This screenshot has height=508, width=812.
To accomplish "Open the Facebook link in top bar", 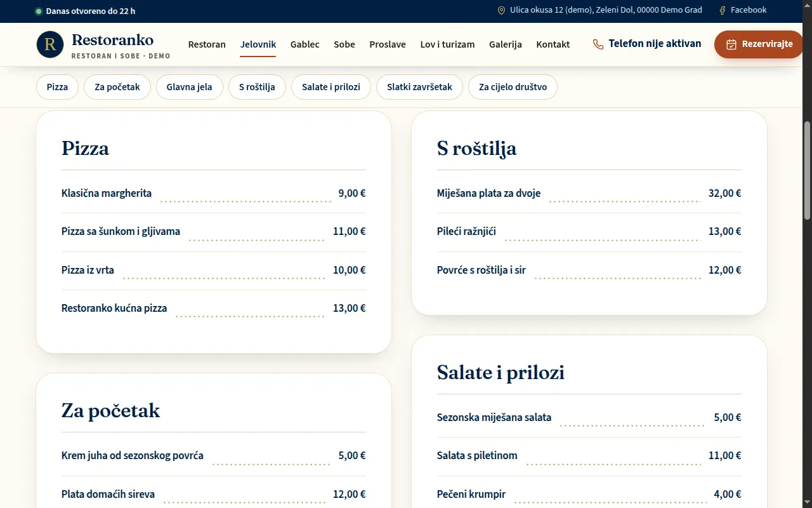I will click(x=742, y=10).
